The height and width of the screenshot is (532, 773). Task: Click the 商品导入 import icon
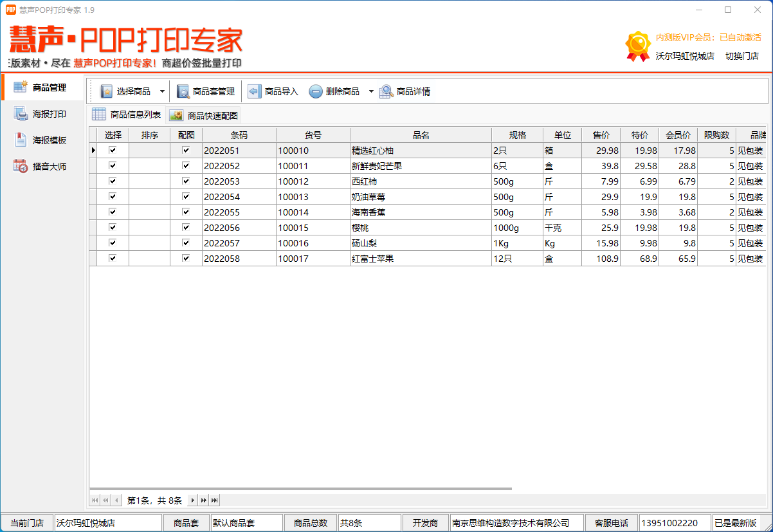[x=254, y=91]
